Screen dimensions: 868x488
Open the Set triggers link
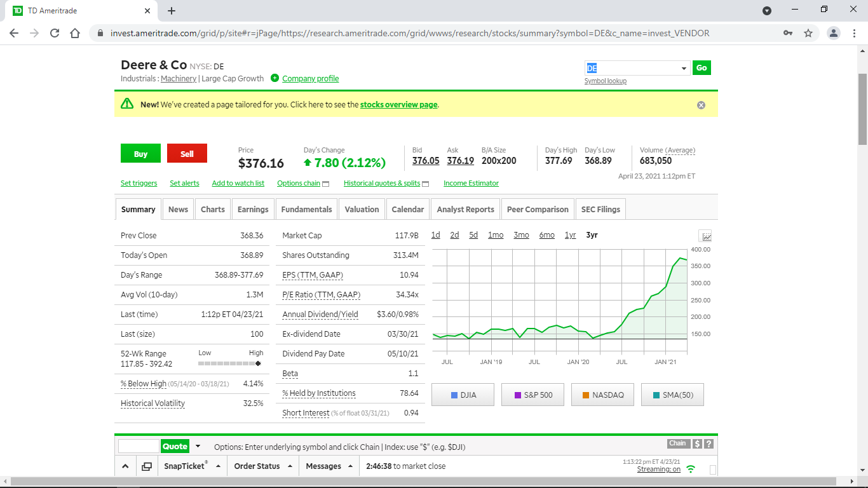(x=139, y=183)
